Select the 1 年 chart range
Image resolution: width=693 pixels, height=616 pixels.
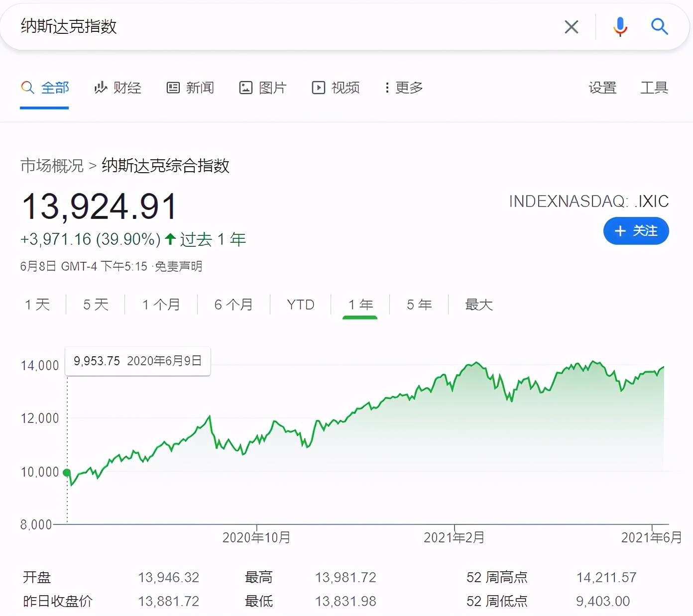[x=360, y=305]
